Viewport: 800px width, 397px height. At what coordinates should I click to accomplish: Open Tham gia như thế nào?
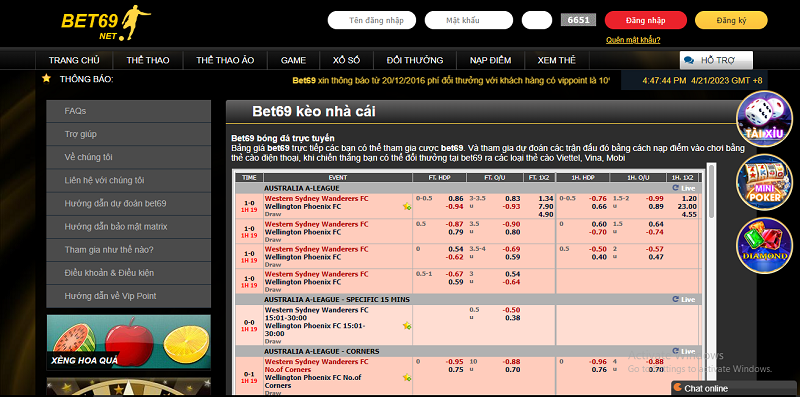[x=129, y=250]
